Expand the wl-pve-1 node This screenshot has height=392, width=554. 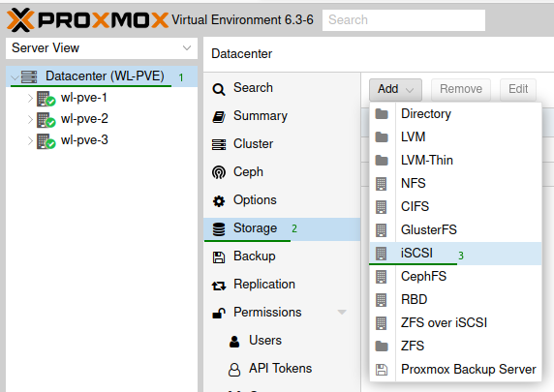(30, 98)
